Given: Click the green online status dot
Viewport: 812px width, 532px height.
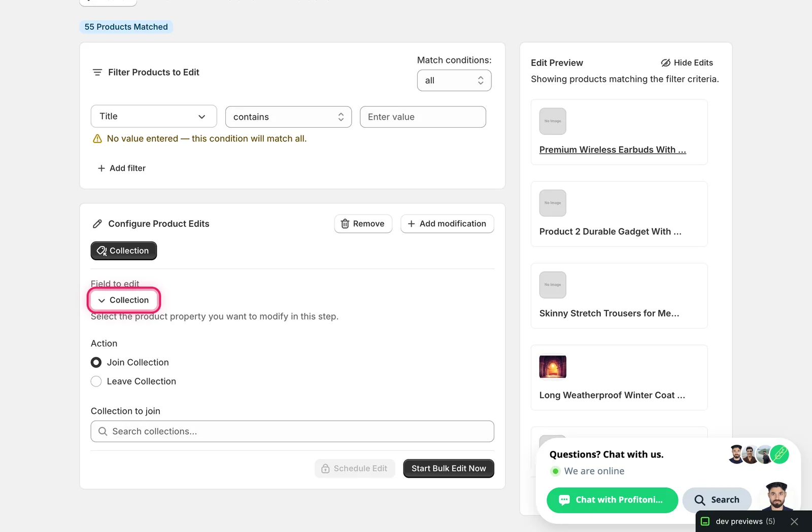Looking at the screenshot, I should [555, 471].
